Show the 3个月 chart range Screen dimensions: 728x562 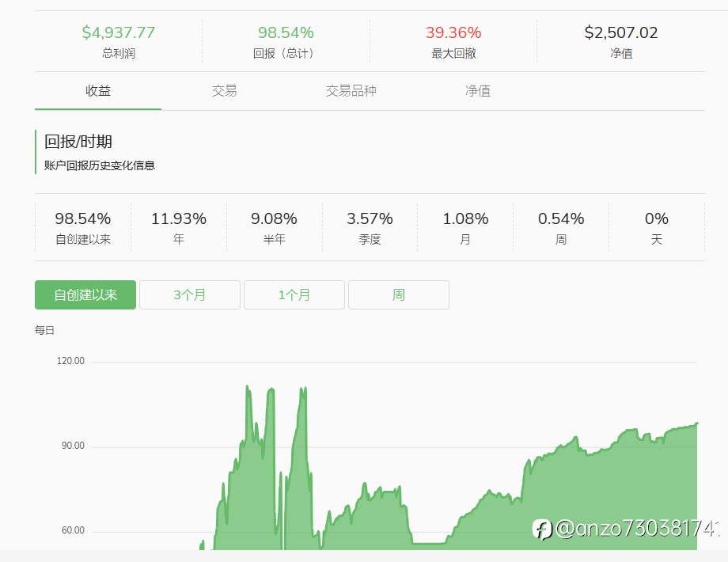click(x=190, y=295)
